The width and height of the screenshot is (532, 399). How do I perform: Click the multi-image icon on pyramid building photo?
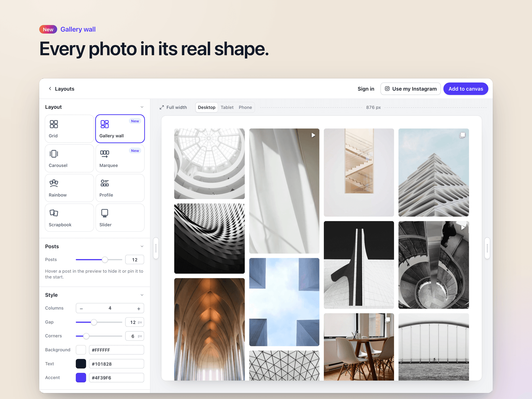tap(462, 135)
